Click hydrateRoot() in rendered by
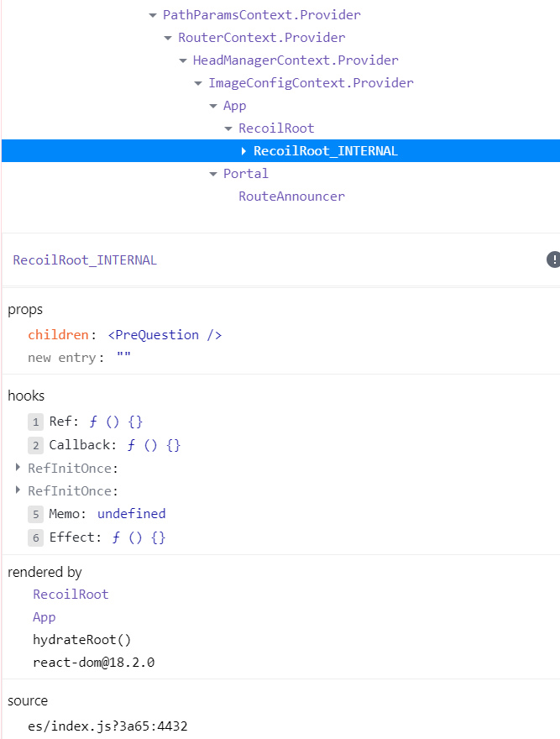The height and width of the screenshot is (739, 560). coord(82,640)
